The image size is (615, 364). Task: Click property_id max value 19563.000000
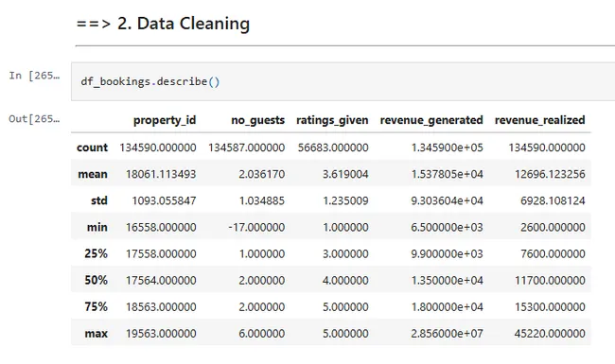point(161,334)
